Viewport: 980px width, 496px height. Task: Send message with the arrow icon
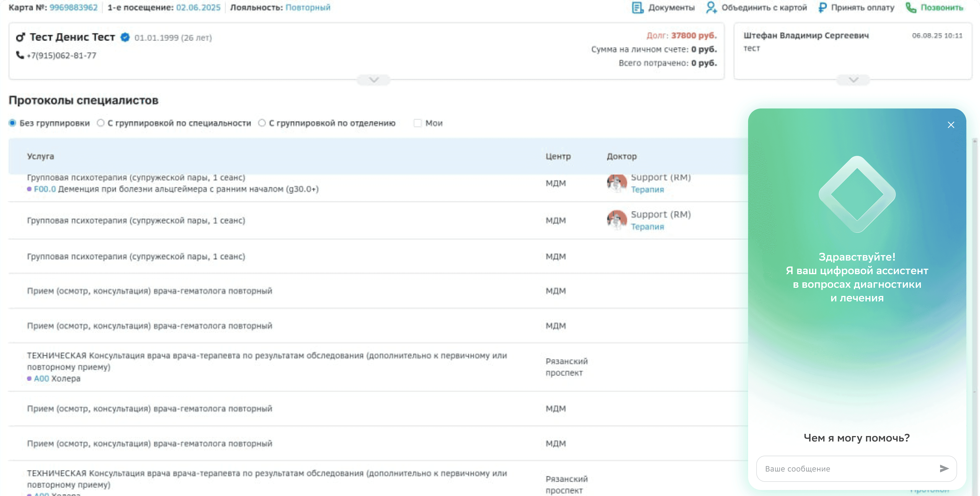944,469
